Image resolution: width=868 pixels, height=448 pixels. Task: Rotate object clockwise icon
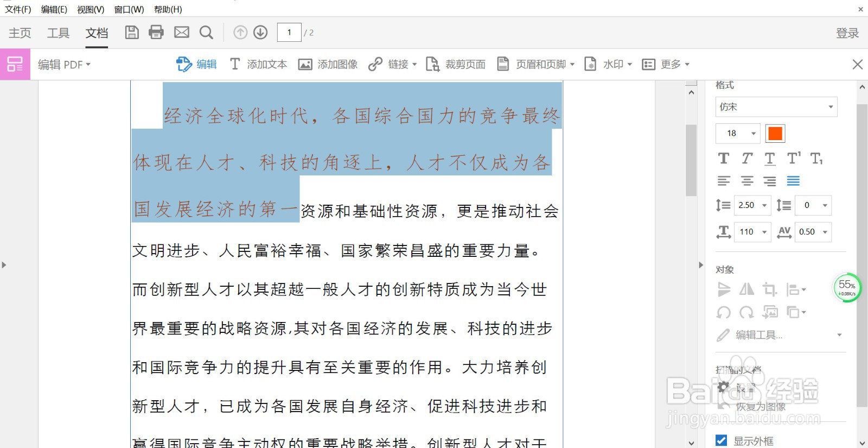pyautogui.click(x=747, y=312)
